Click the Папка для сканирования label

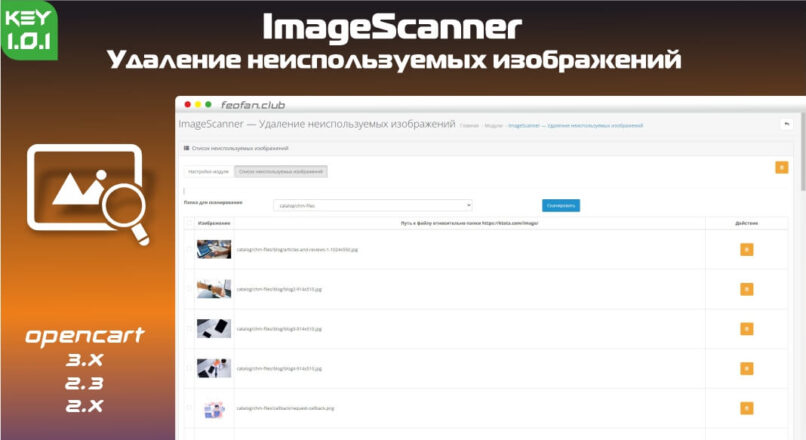click(x=213, y=203)
